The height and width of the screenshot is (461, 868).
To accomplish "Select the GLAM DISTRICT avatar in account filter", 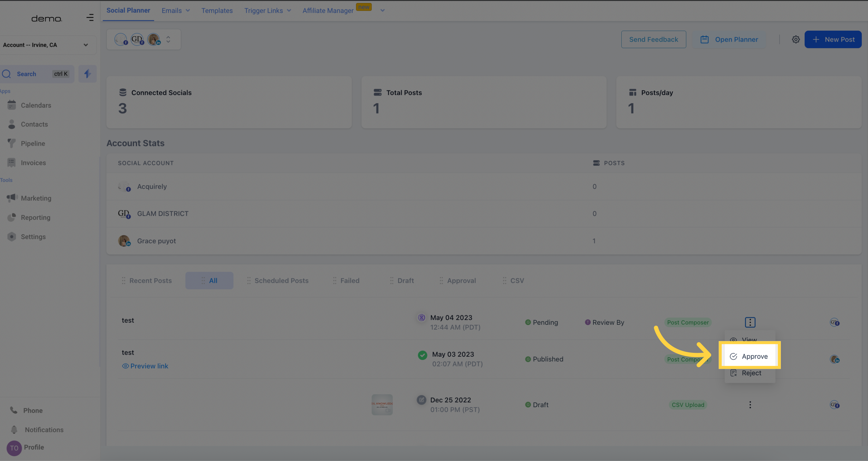I will [x=137, y=40].
